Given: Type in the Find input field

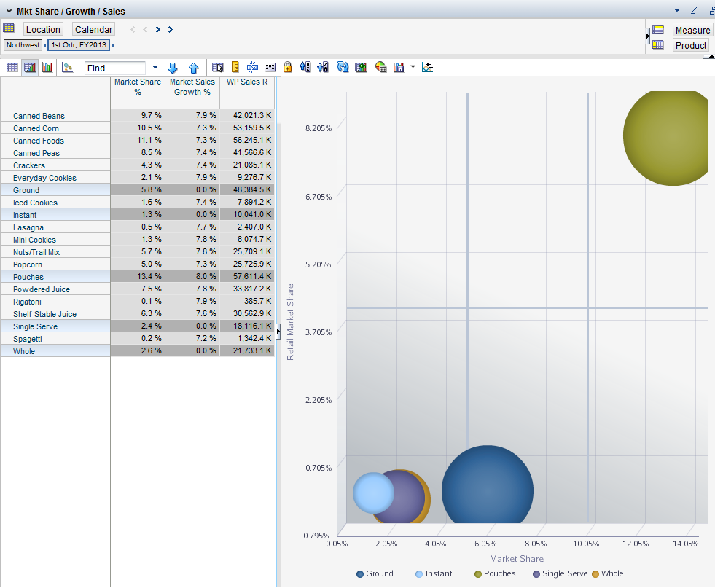Looking at the screenshot, I should point(115,68).
